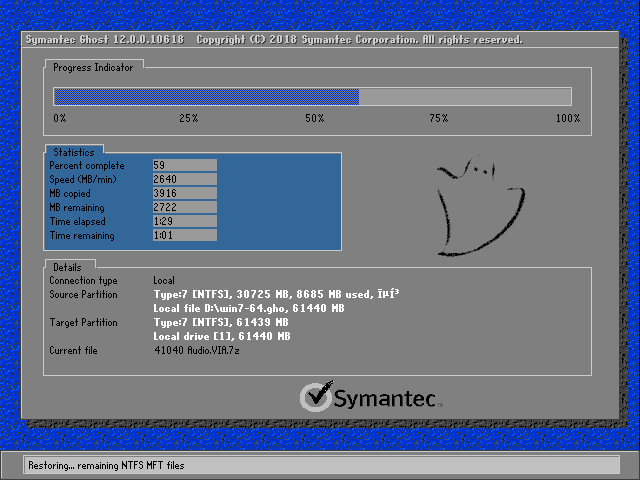
Task: Click the Details panel header
Action: coord(67,267)
